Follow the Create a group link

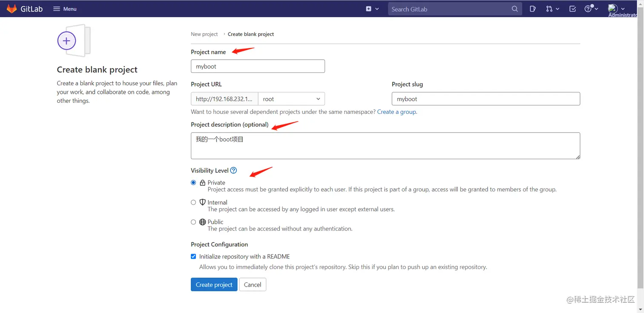pyautogui.click(x=397, y=112)
